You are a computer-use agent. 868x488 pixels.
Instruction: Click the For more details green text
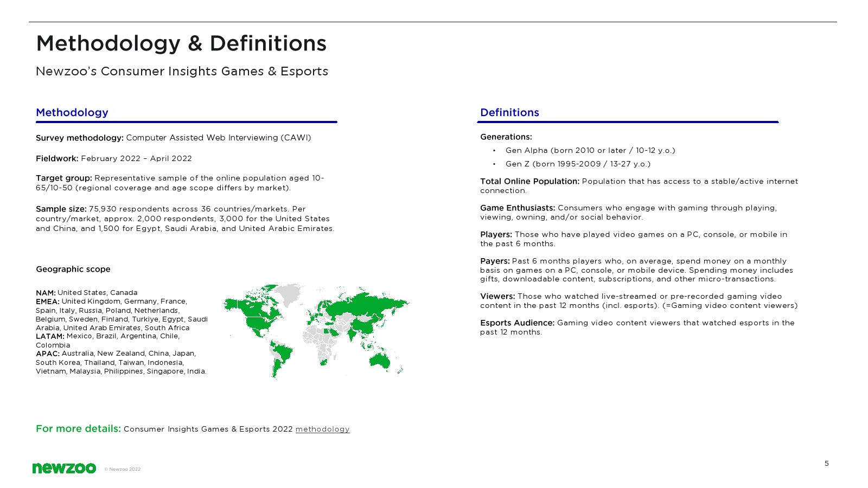coord(78,428)
